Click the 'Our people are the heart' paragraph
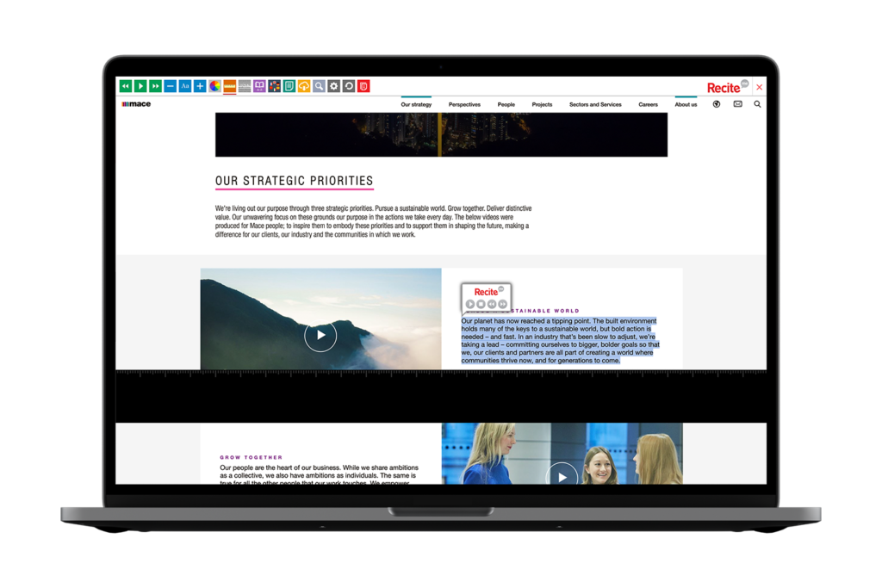882x588 pixels. pos(319,474)
